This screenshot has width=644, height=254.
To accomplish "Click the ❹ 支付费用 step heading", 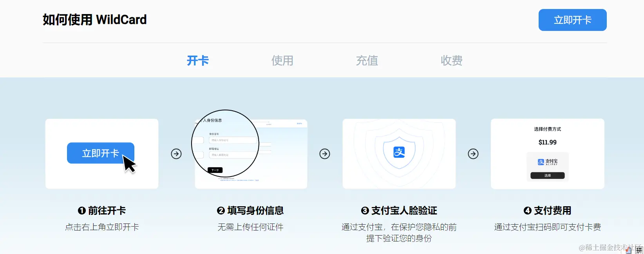I will [x=548, y=211].
